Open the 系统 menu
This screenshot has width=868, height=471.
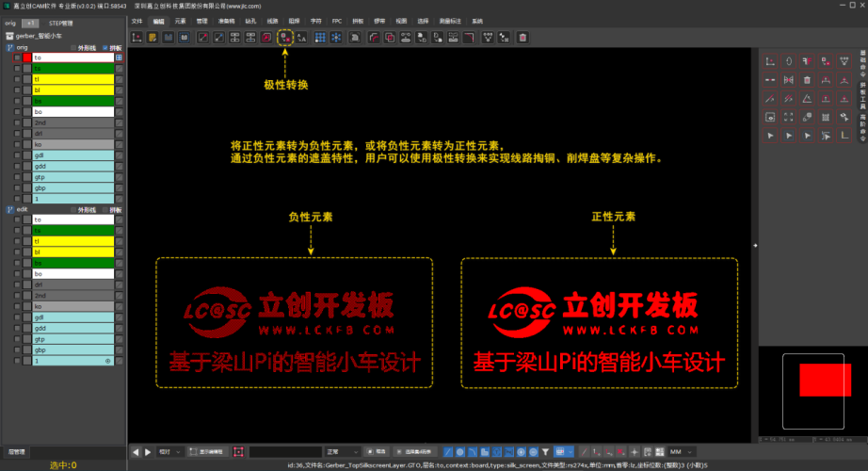coord(477,21)
